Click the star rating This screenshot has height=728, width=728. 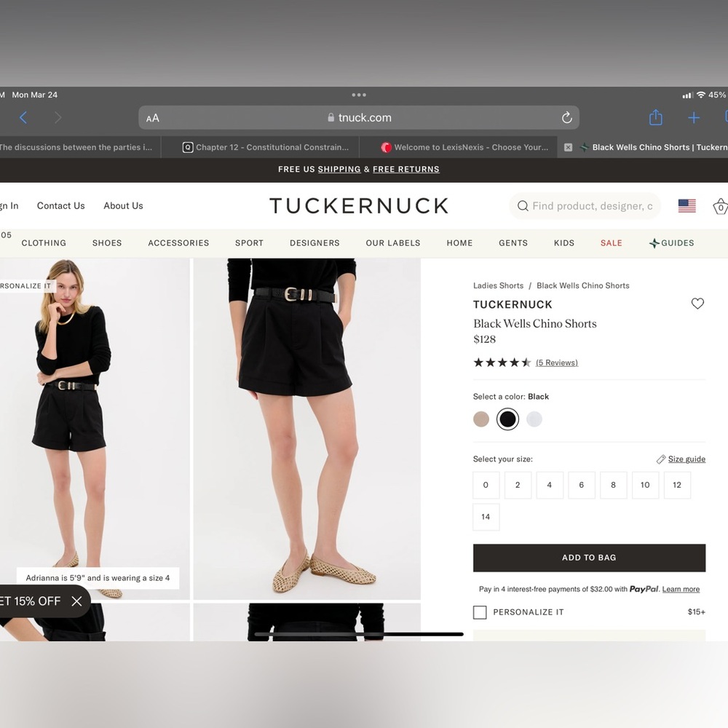(x=502, y=362)
